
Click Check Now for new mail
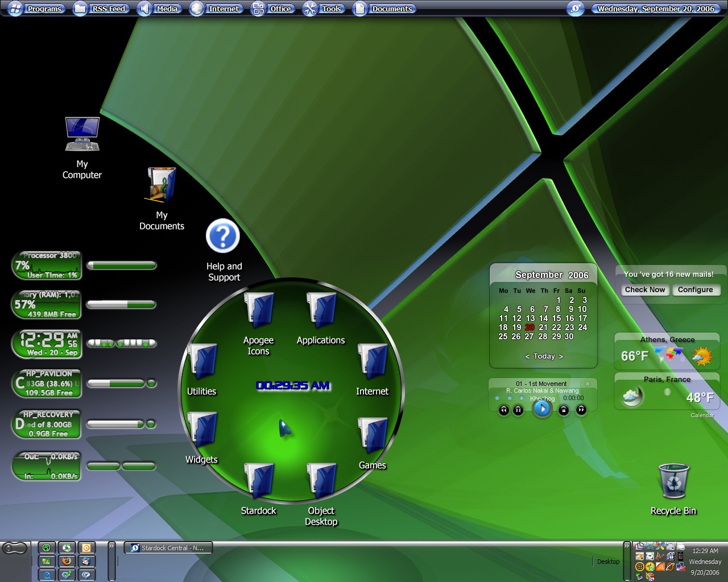coord(645,290)
